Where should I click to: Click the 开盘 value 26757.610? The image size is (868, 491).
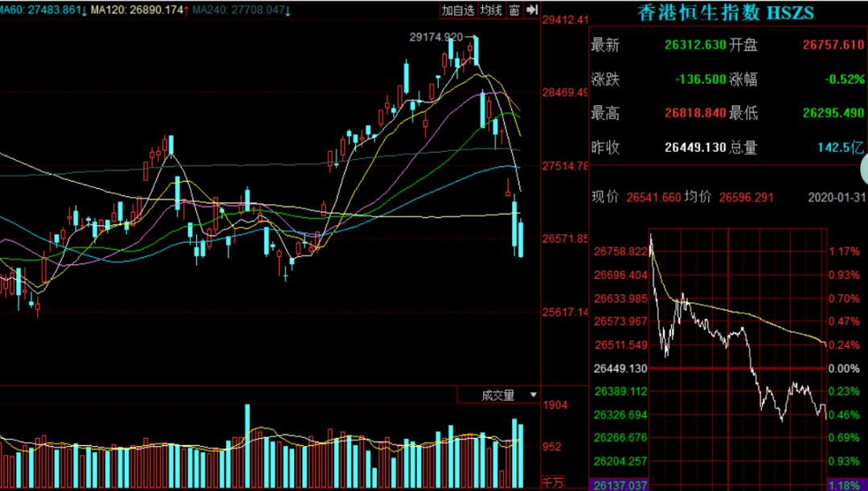click(833, 45)
